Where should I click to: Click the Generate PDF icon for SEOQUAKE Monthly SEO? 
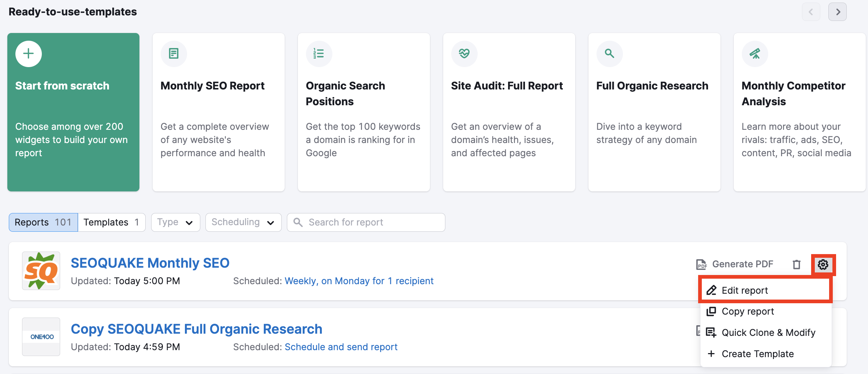click(x=702, y=264)
